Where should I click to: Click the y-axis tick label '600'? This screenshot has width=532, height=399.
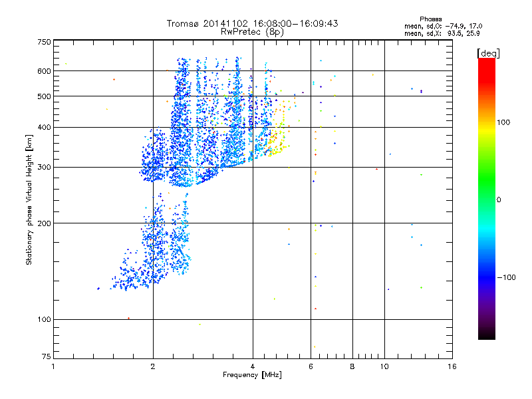[44, 71]
